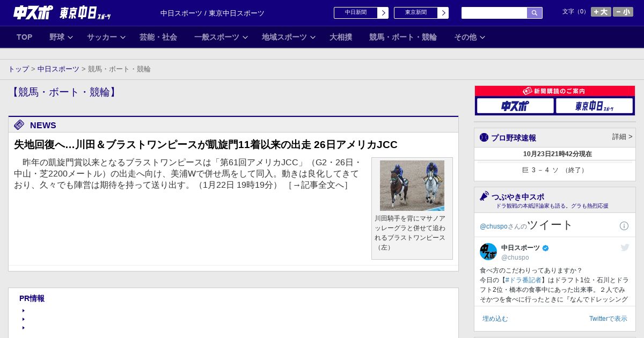644x338 pixels.
Task: Open the ブラストワンピース article headline
Action: click(206, 144)
